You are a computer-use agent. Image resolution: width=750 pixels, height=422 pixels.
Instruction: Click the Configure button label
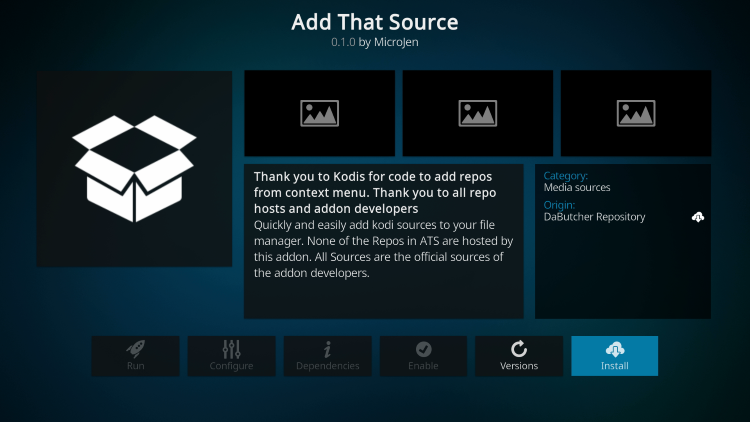click(231, 366)
